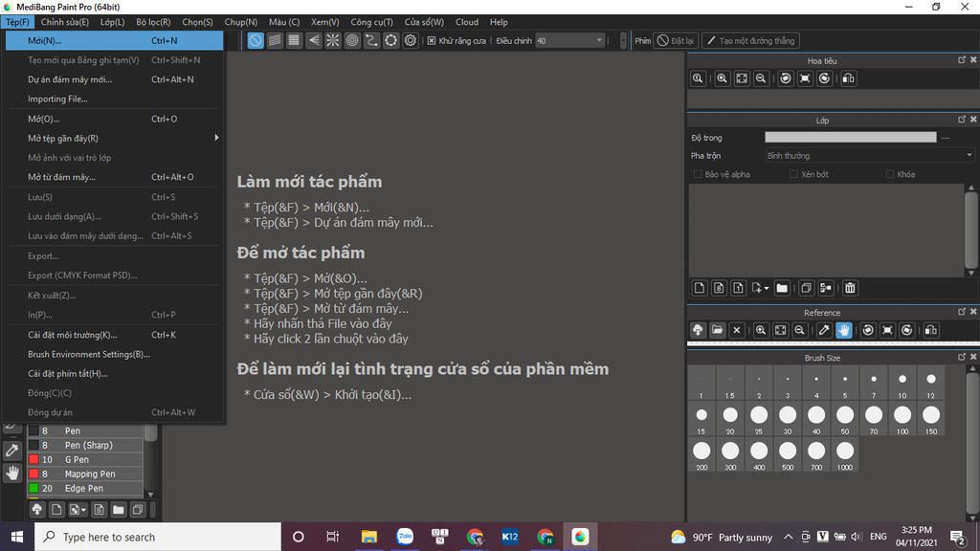This screenshot has width=980, height=551.
Task: Choose Brush Environment Settings(B)...
Action: (115, 354)
